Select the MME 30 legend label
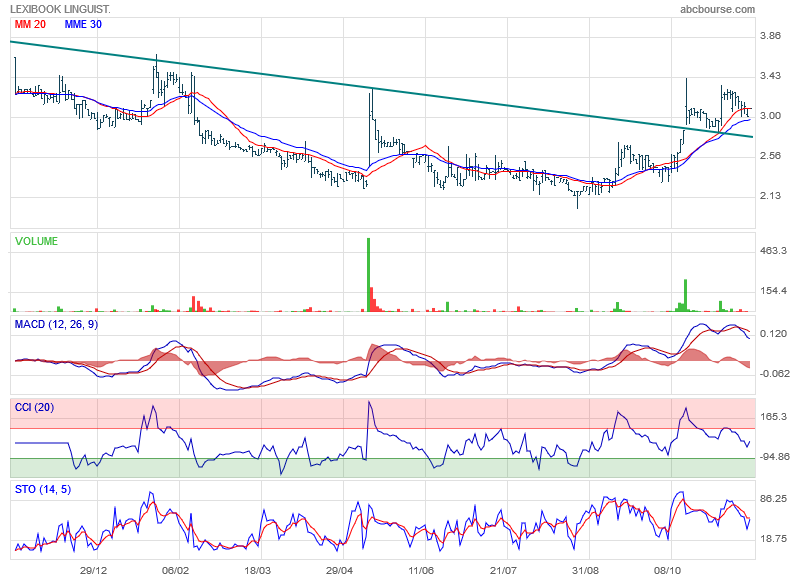Image resolution: width=800 pixels, height=580 pixels. coord(83,24)
